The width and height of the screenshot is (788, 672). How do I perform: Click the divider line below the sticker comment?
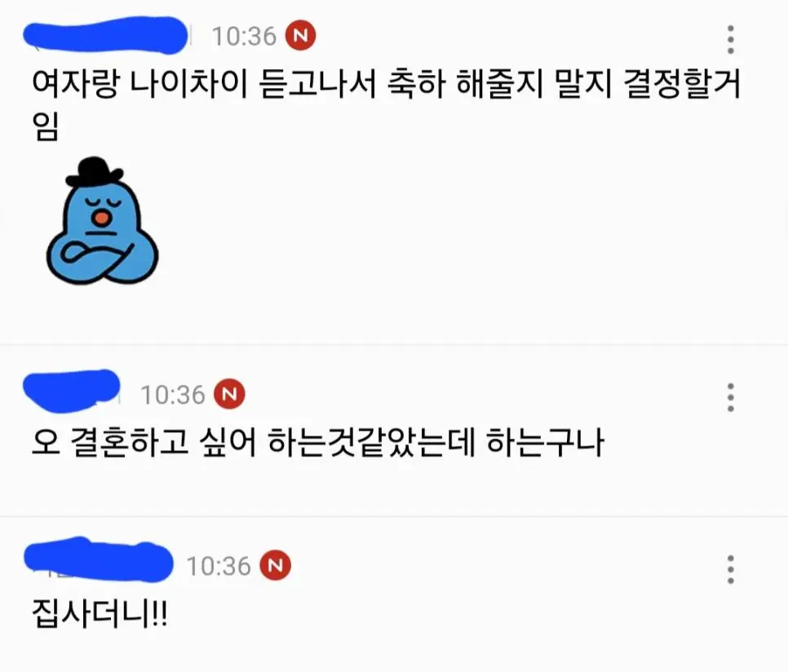point(394,344)
